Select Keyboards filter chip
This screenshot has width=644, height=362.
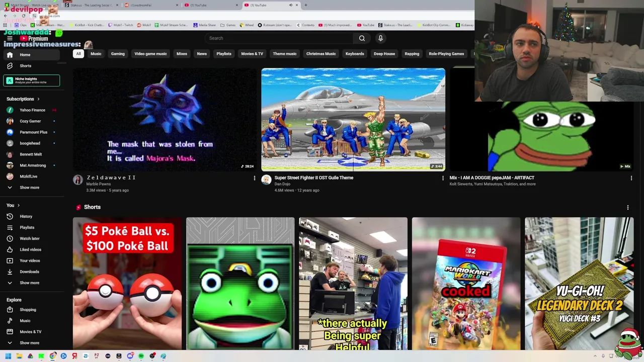355,54
